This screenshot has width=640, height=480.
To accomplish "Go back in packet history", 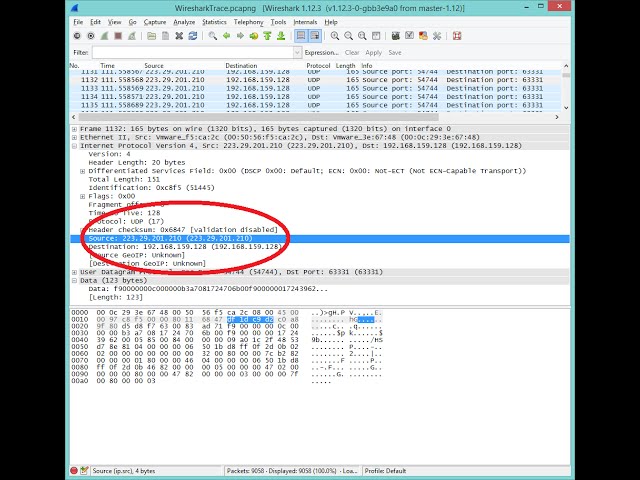I will coord(226,36).
